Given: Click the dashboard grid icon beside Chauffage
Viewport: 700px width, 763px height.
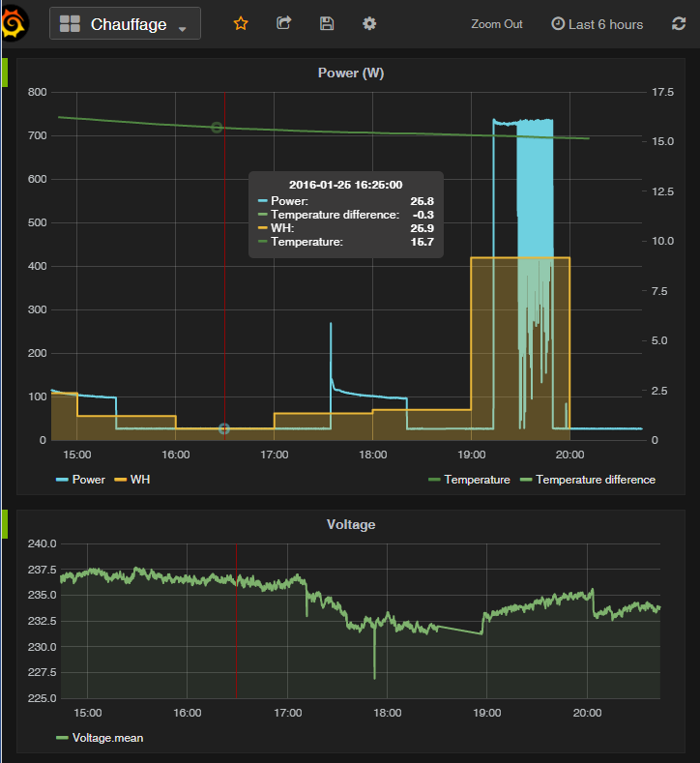Looking at the screenshot, I should pyautogui.click(x=70, y=23).
